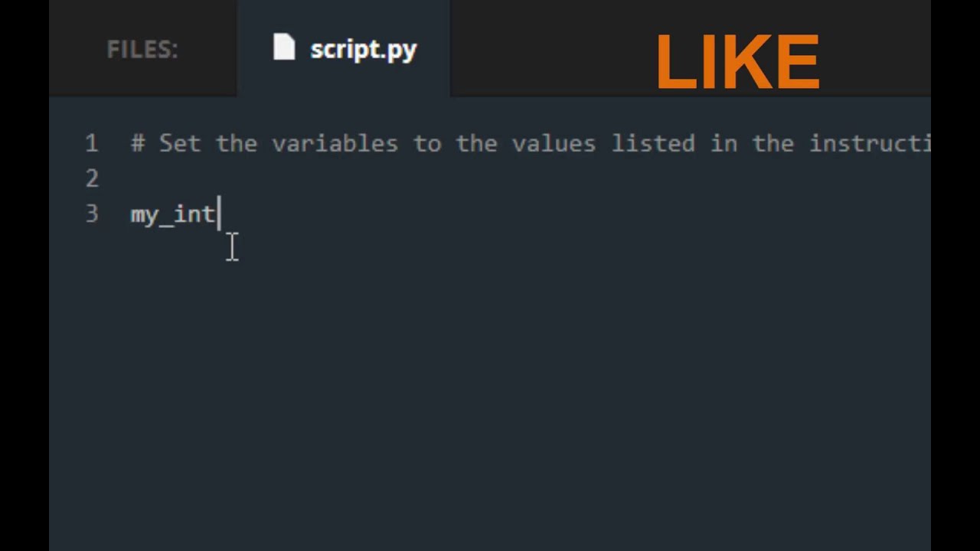Viewport: 980px width, 551px height.
Task: Click the truncated word "instructi" on line 1
Action: pos(869,143)
